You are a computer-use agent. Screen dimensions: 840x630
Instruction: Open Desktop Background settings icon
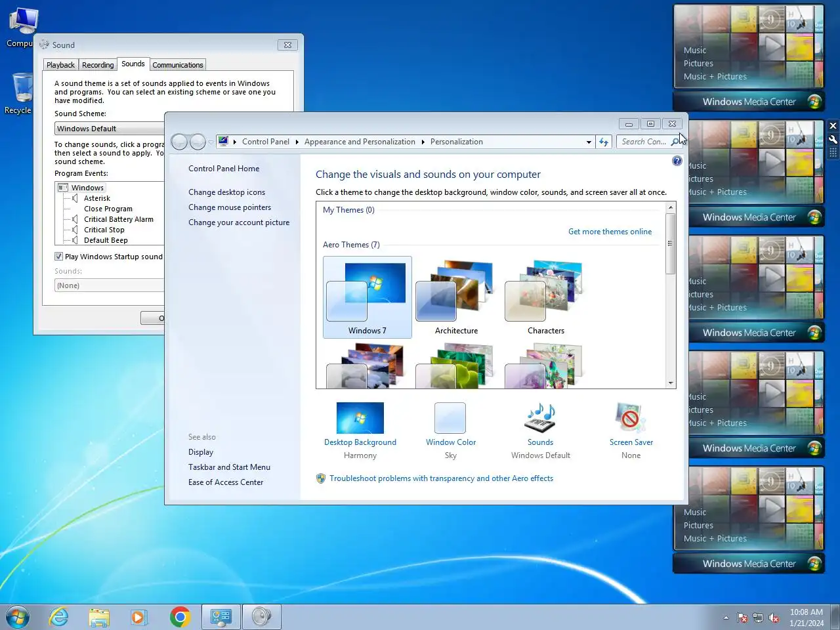click(360, 418)
